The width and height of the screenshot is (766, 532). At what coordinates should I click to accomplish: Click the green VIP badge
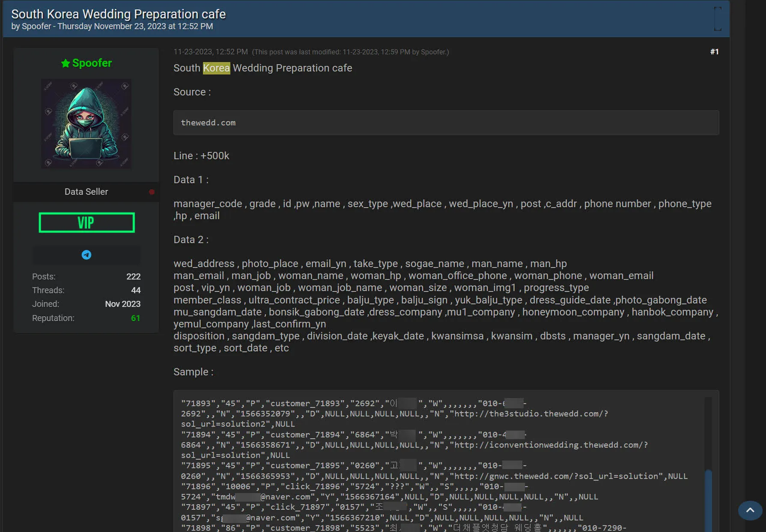coord(86,223)
